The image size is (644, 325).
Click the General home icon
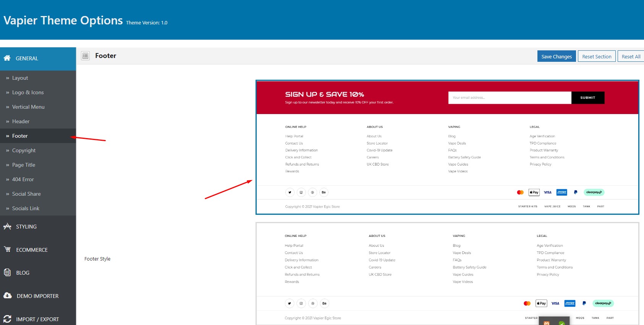7,58
